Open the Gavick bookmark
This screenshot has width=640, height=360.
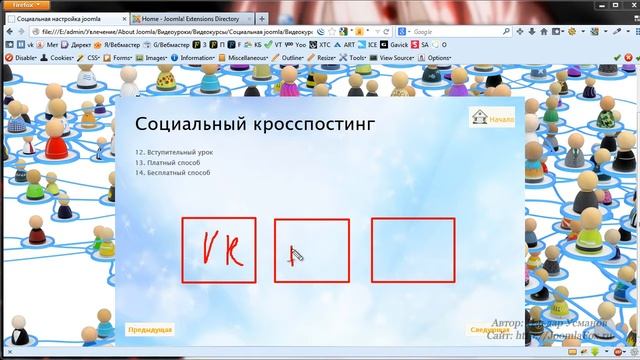[x=394, y=44]
